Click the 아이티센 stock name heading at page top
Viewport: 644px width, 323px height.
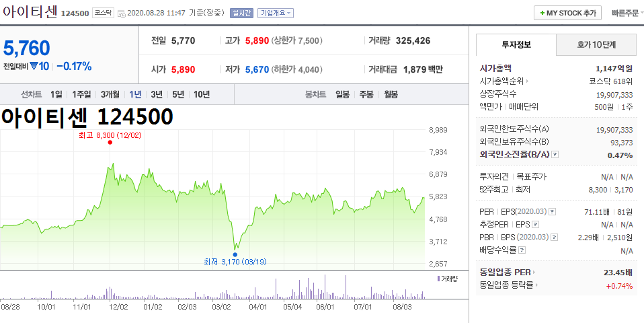coord(30,12)
